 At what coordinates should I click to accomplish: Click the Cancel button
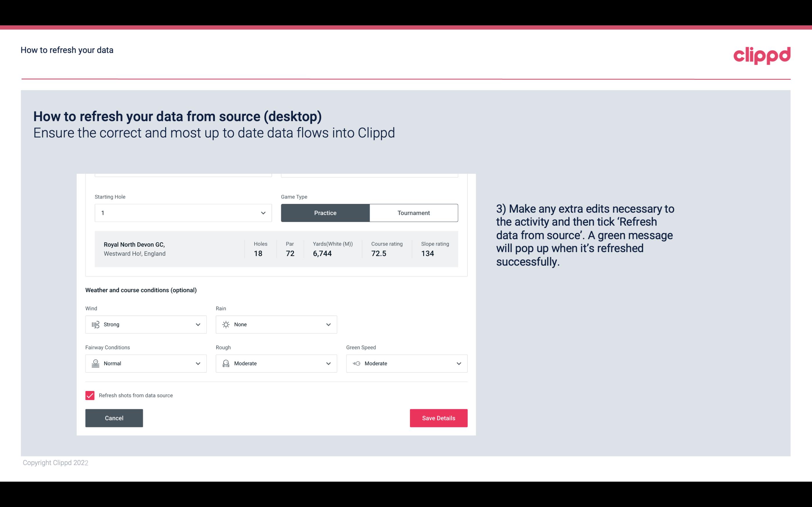click(x=114, y=418)
